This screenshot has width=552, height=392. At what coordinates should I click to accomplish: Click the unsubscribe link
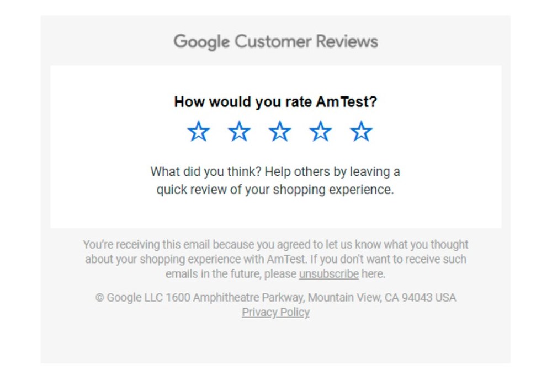[x=328, y=274]
